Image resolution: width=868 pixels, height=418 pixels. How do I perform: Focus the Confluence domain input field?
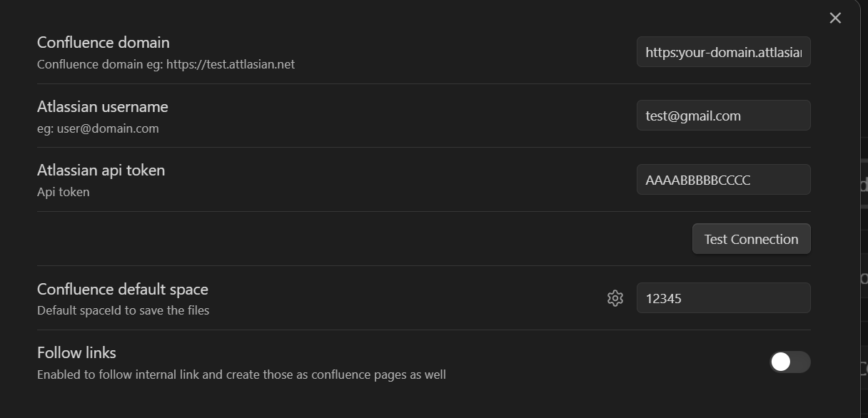click(x=723, y=52)
